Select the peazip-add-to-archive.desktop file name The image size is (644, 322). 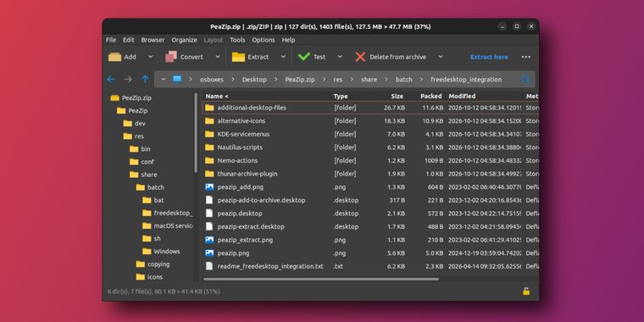[x=261, y=200]
